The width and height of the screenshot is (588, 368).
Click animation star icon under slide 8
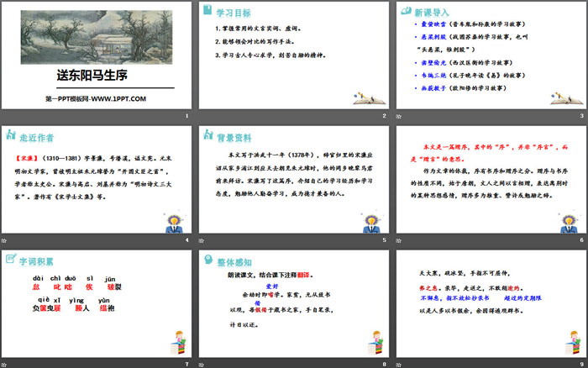click(x=202, y=365)
